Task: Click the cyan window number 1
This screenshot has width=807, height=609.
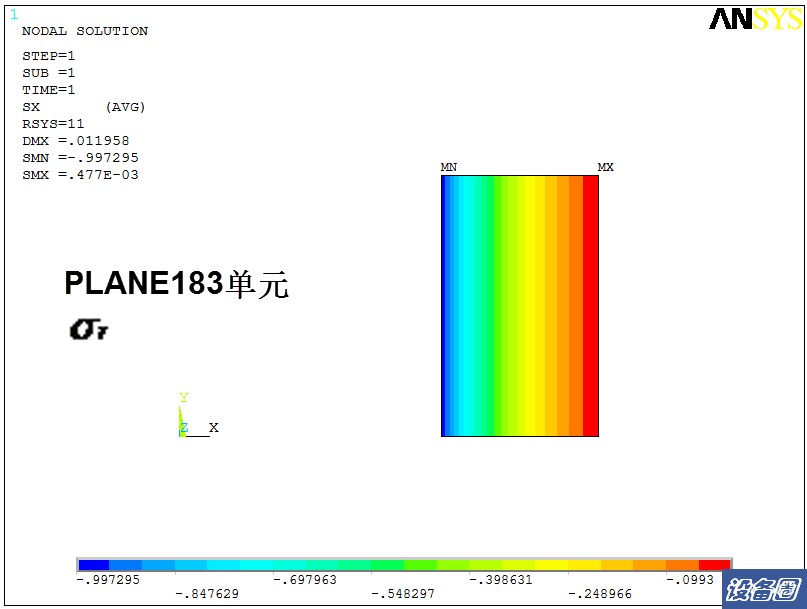Action: click(x=13, y=15)
